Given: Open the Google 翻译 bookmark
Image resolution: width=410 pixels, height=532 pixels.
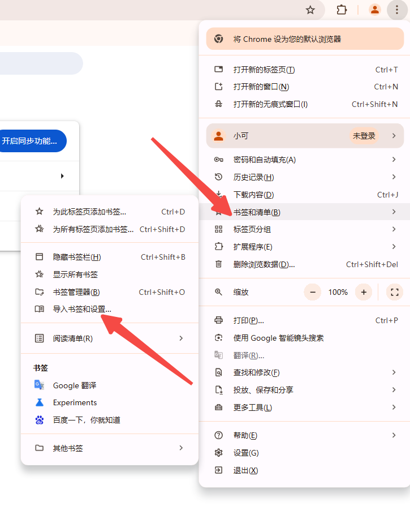Looking at the screenshot, I should pyautogui.click(x=74, y=385).
